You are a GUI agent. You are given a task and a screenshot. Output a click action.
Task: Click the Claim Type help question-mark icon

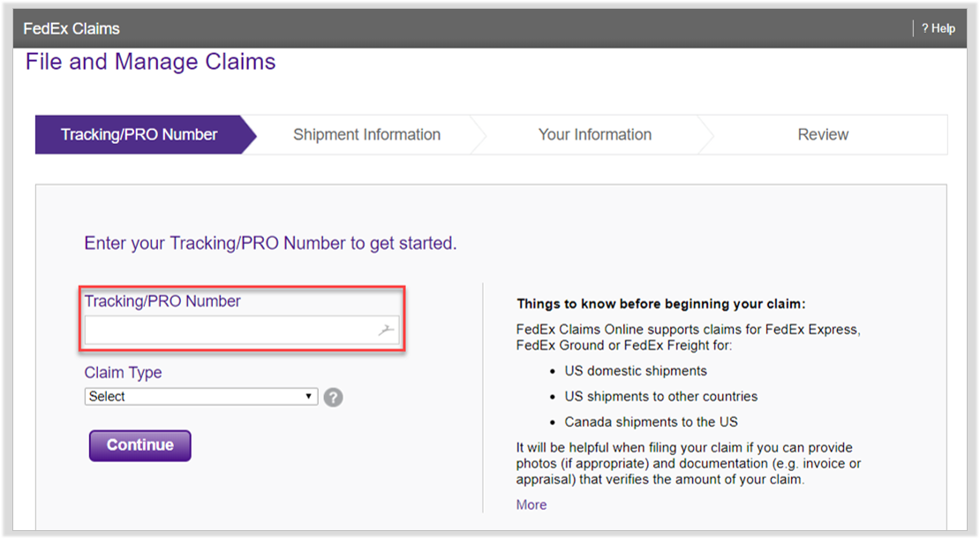point(333,398)
